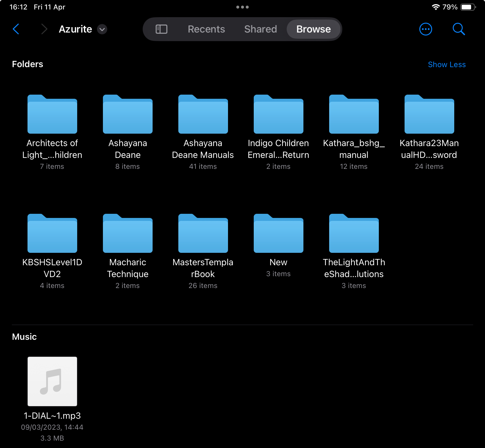Open the Architects of Light folder

click(52, 114)
